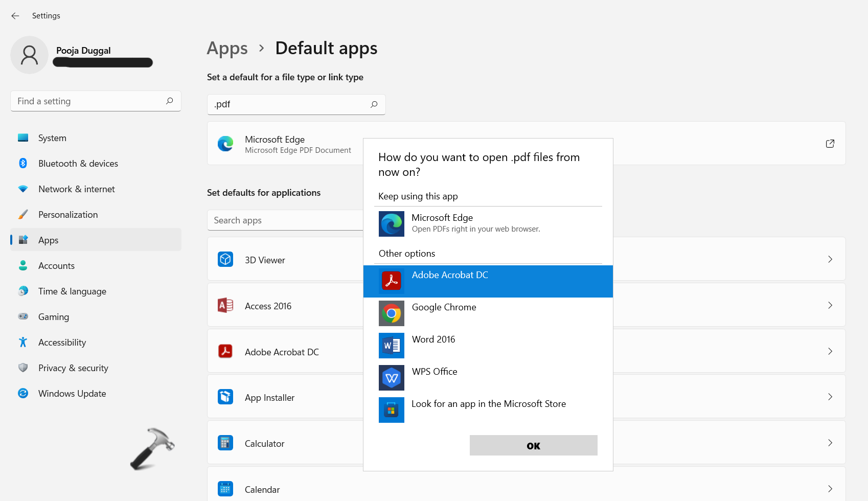Click the back arrow in Settings

click(x=15, y=16)
